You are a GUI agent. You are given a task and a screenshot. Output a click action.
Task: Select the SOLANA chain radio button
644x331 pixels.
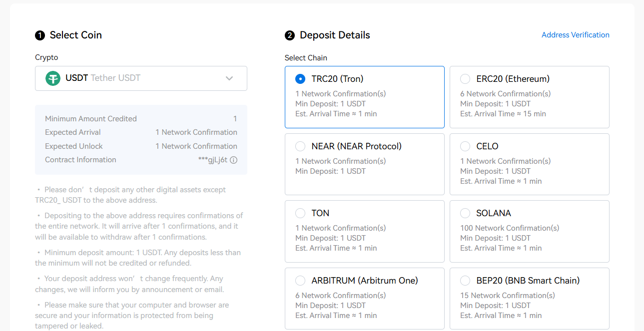(x=465, y=213)
